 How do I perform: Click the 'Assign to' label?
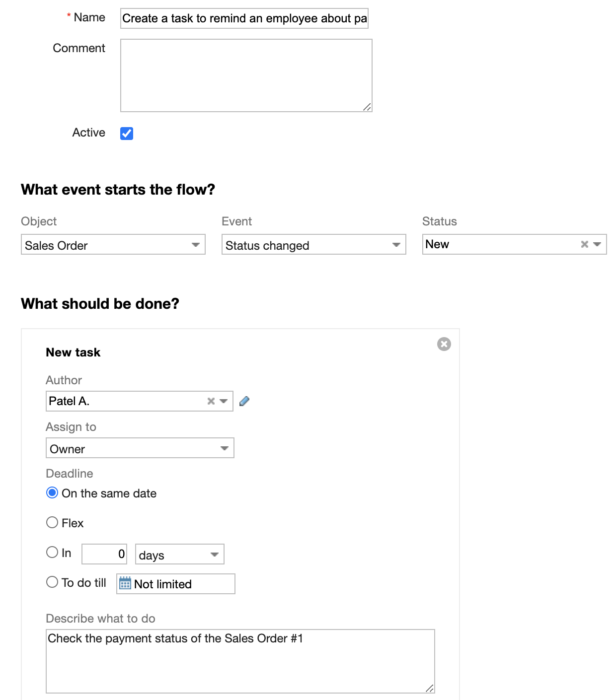[71, 427]
